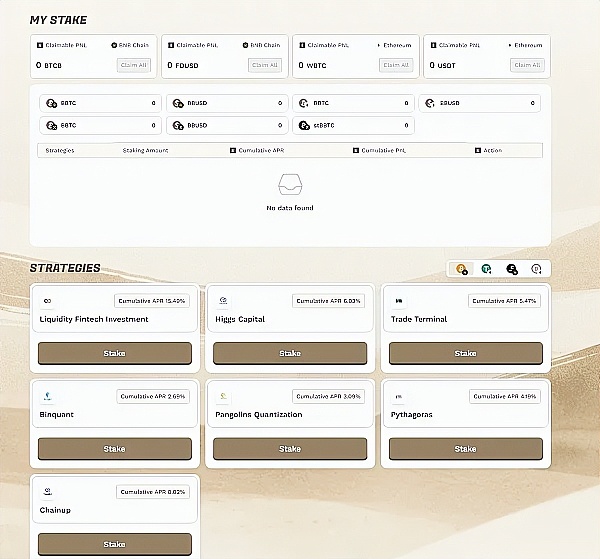Select the orange Bitcoin token filter in Strategies
Screen dimensions: 600x559
(x=462, y=269)
